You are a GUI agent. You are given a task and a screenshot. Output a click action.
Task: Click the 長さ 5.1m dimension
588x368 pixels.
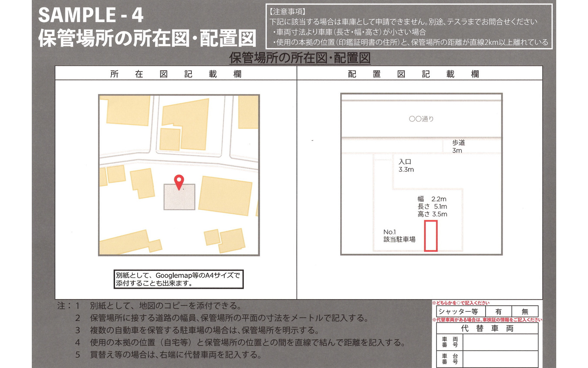tap(432, 207)
